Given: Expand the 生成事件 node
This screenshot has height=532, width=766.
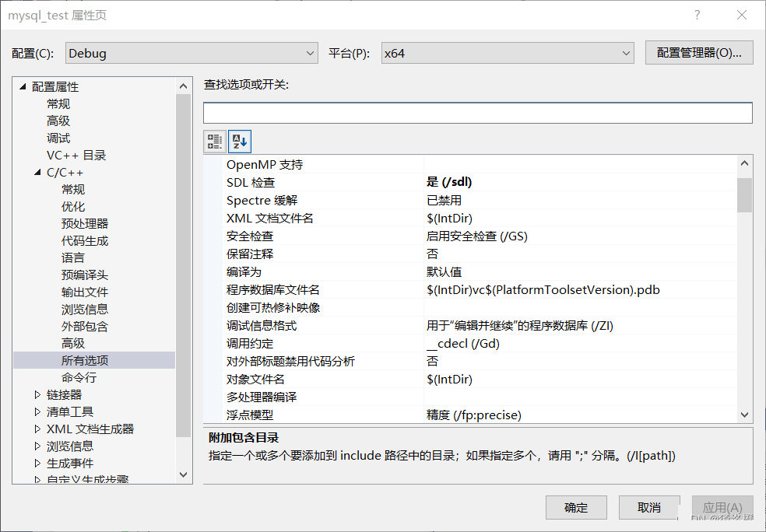Looking at the screenshot, I should [37, 463].
